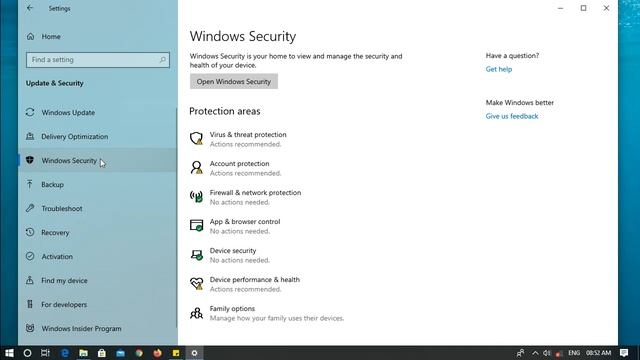Image resolution: width=640 pixels, height=360 pixels.
Task: Open the Windows Start menu
Action: pyautogui.click(x=9, y=353)
